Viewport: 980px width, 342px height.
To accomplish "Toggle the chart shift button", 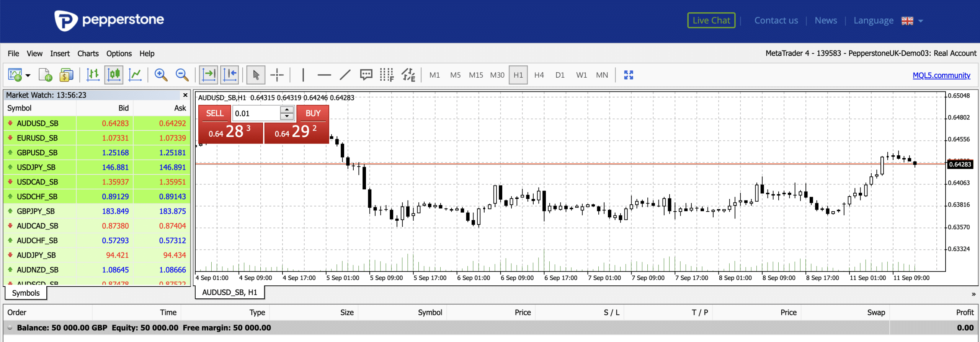I will pos(230,75).
